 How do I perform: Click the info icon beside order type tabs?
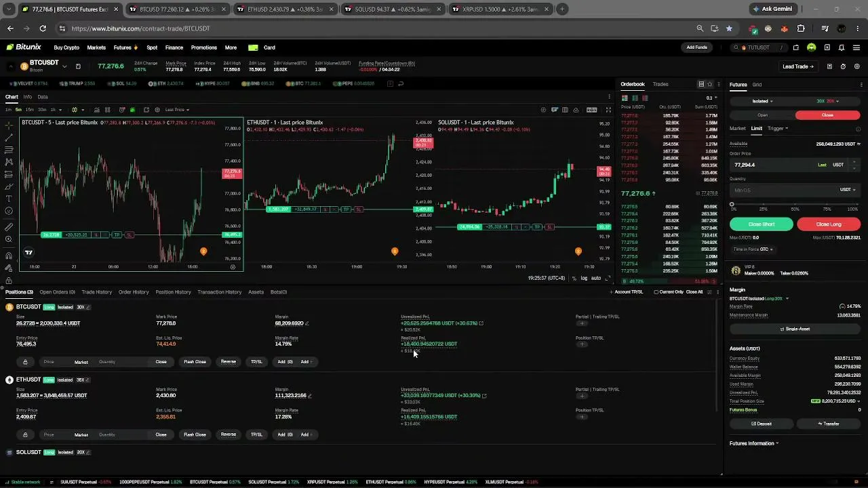[859, 129]
